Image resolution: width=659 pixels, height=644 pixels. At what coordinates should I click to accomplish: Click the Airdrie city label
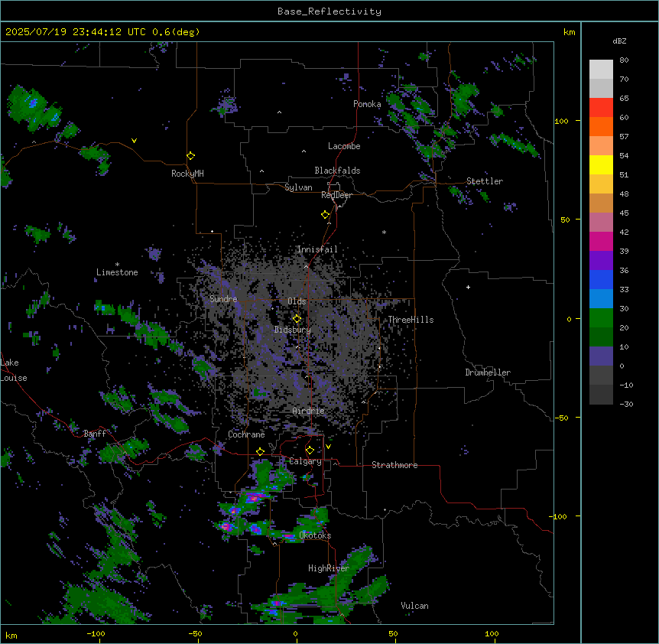coord(309,411)
